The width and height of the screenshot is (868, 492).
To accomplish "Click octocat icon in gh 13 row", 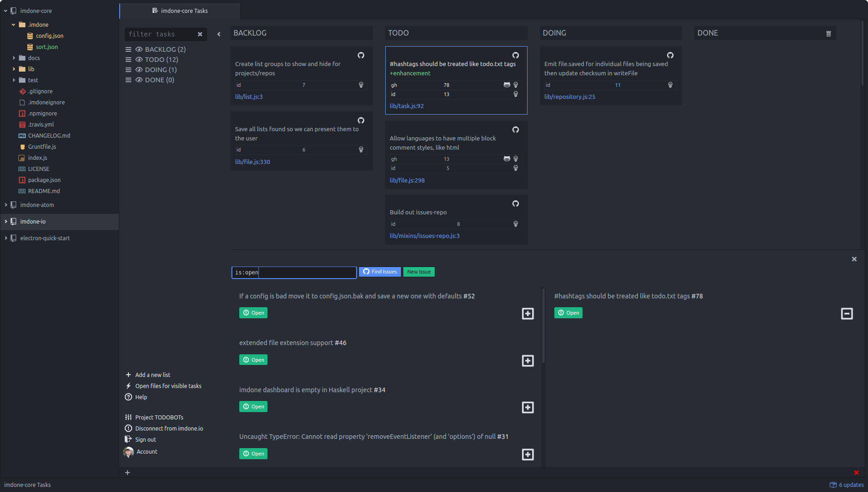I will [x=507, y=159].
